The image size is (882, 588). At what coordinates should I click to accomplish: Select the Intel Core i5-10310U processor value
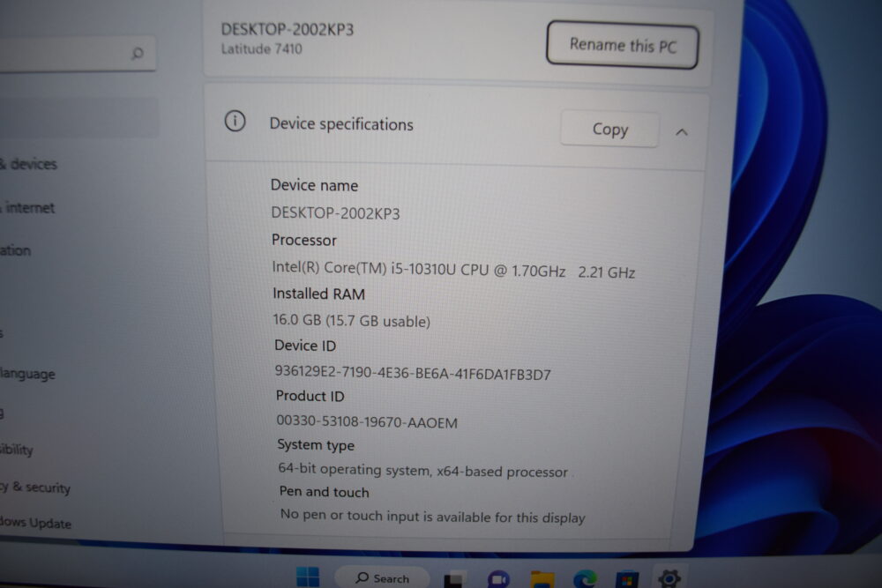[453, 270]
